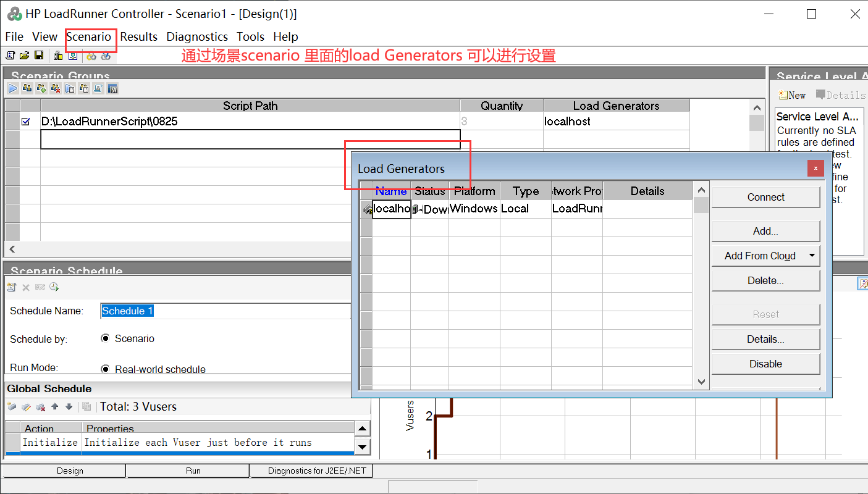This screenshot has width=868, height=494.
Task: Click the New Scenario toolbar icon
Action: click(10, 56)
